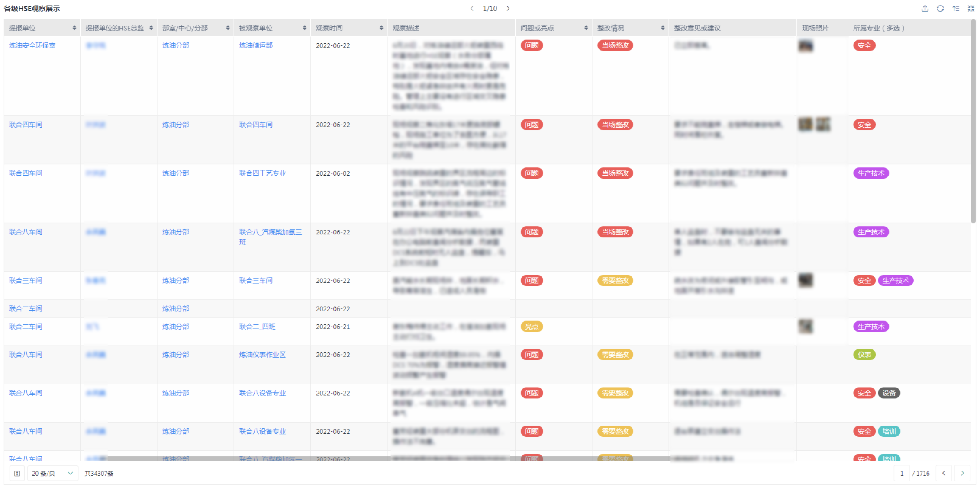Go to previous table page arrow
This screenshot has width=980, height=487.
click(x=944, y=474)
